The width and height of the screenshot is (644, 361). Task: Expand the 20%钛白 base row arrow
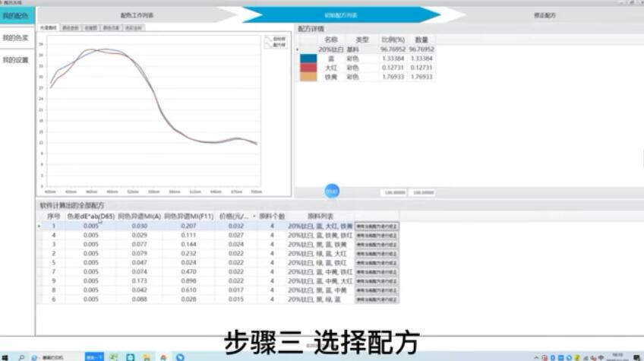pyautogui.click(x=298, y=49)
